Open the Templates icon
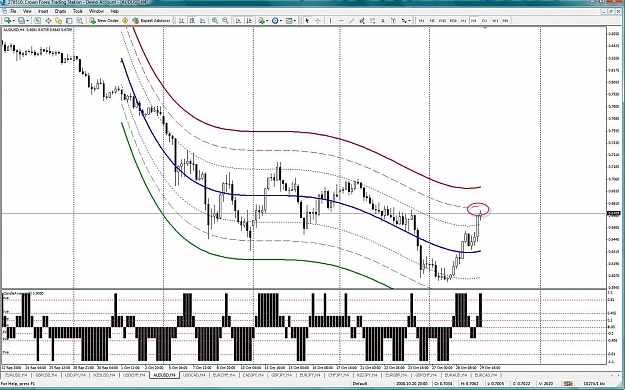The image size is (625, 390). [x=289, y=20]
